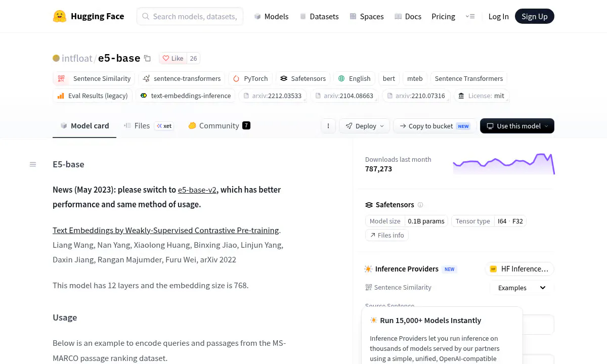Filter by the PyTorch tag

click(251, 78)
